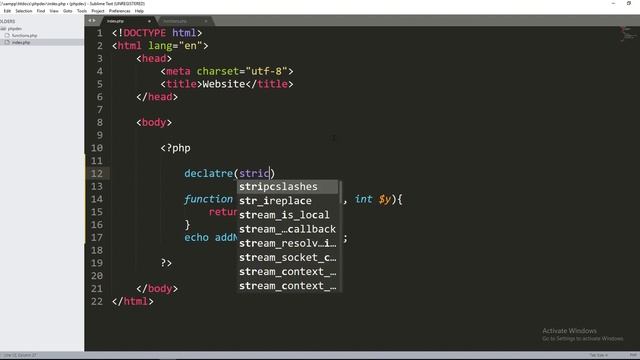
Task: Click the Tab Size indicator in status bar
Action: [598, 356]
